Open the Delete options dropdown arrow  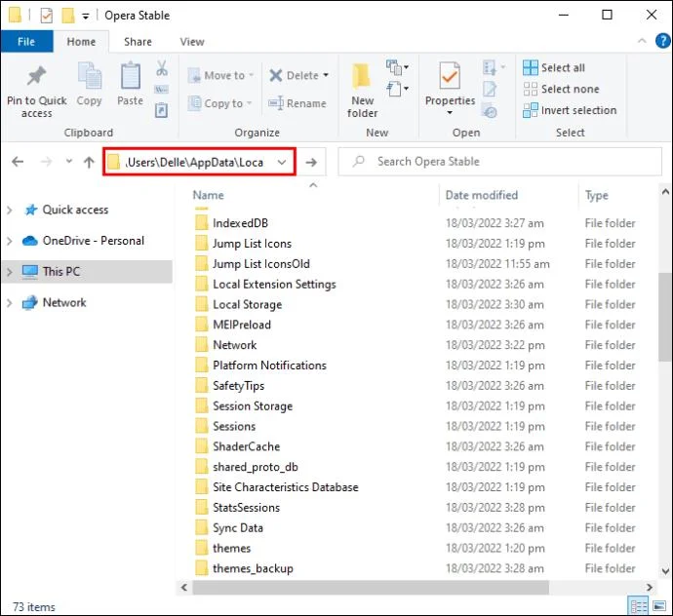click(326, 75)
